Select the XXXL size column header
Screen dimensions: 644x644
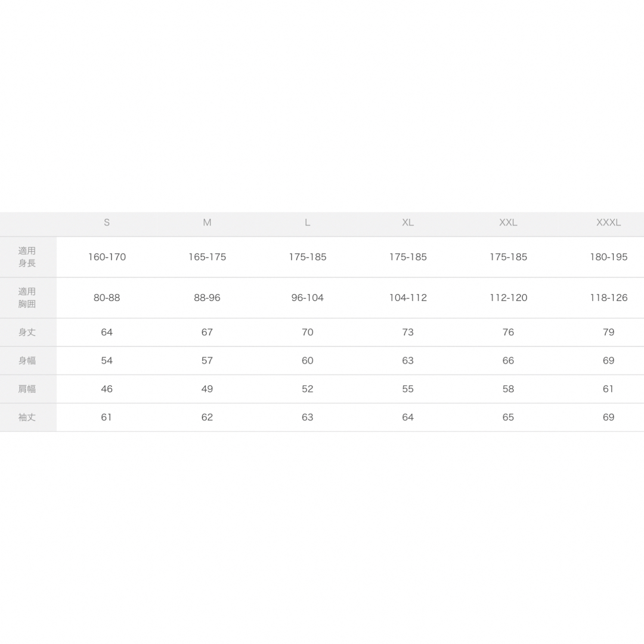click(x=608, y=222)
